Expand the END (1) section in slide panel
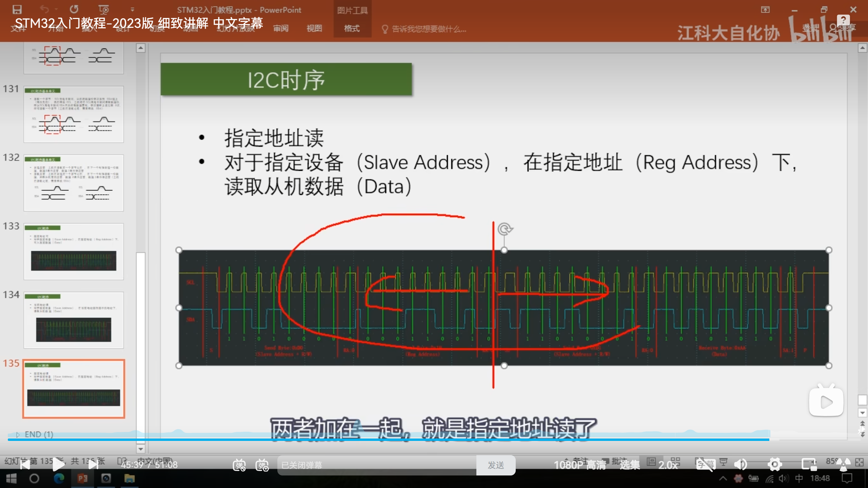This screenshot has height=488, width=868. tap(18, 434)
